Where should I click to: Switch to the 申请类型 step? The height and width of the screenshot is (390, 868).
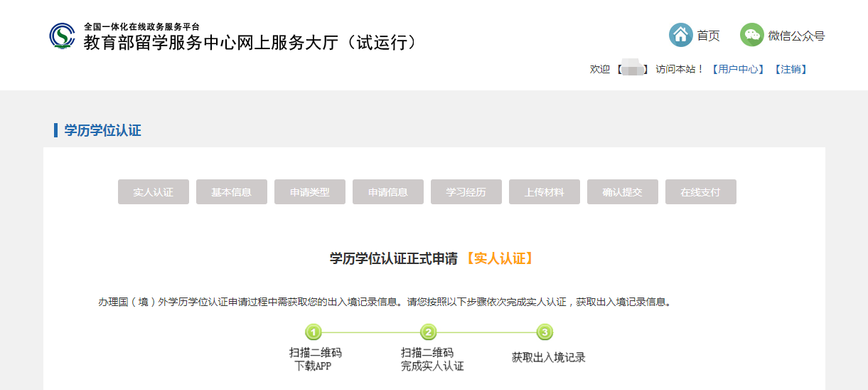click(310, 192)
